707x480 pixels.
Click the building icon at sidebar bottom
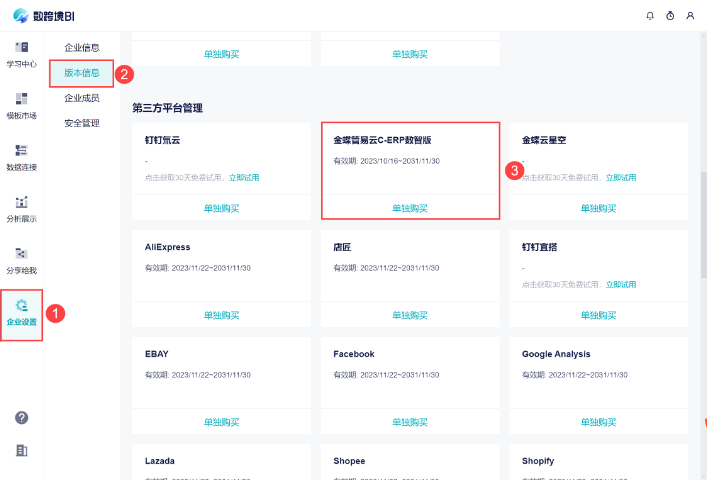[21, 450]
